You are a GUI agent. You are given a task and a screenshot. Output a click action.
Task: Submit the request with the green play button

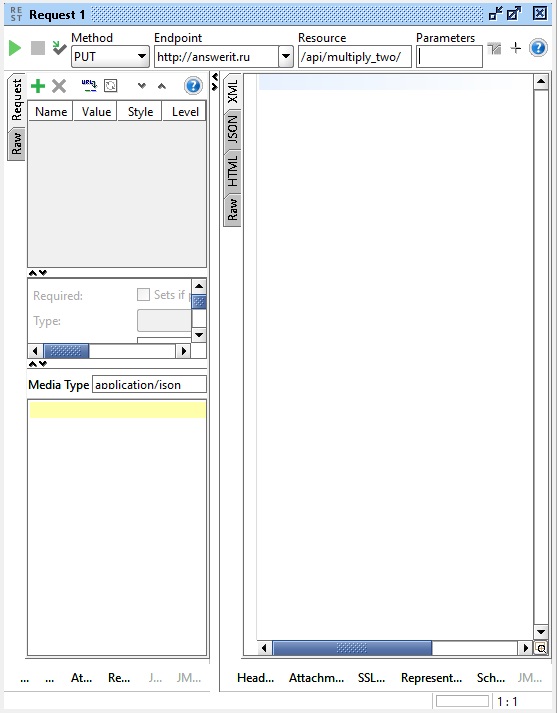click(x=15, y=48)
